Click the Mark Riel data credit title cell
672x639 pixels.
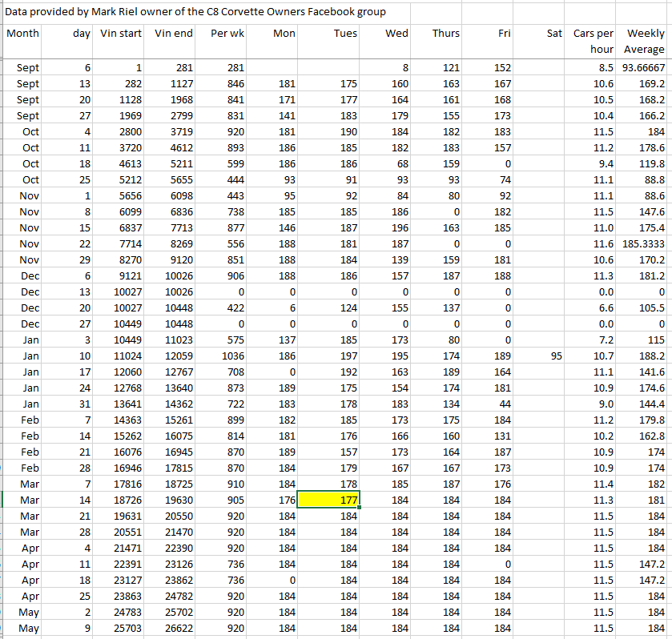pyautogui.click(x=196, y=11)
